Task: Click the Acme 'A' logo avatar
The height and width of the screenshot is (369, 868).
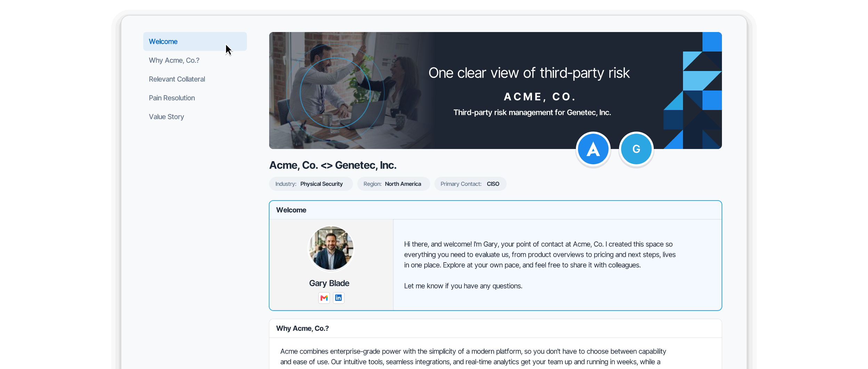Action: point(593,149)
